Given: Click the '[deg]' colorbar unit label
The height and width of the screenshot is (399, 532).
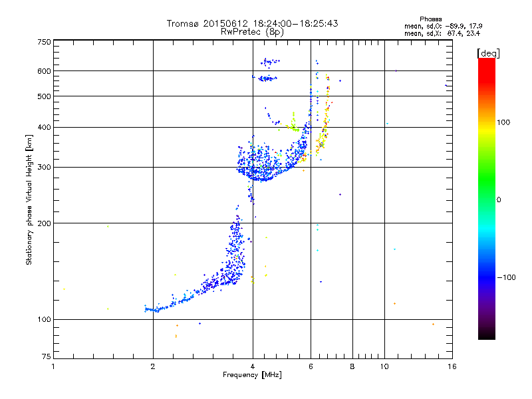Looking at the screenshot, I should [488, 53].
